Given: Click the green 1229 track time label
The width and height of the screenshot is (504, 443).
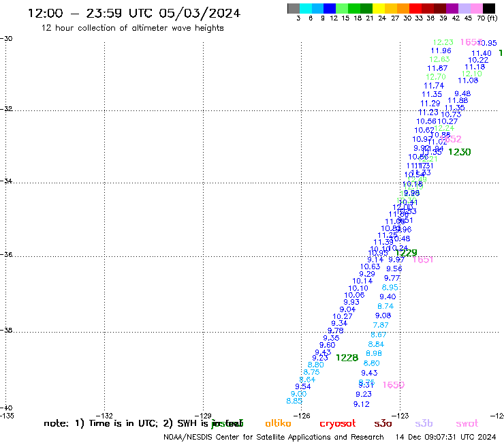Looking at the screenshot, I should pyautogui.click(x=407, y=253).
